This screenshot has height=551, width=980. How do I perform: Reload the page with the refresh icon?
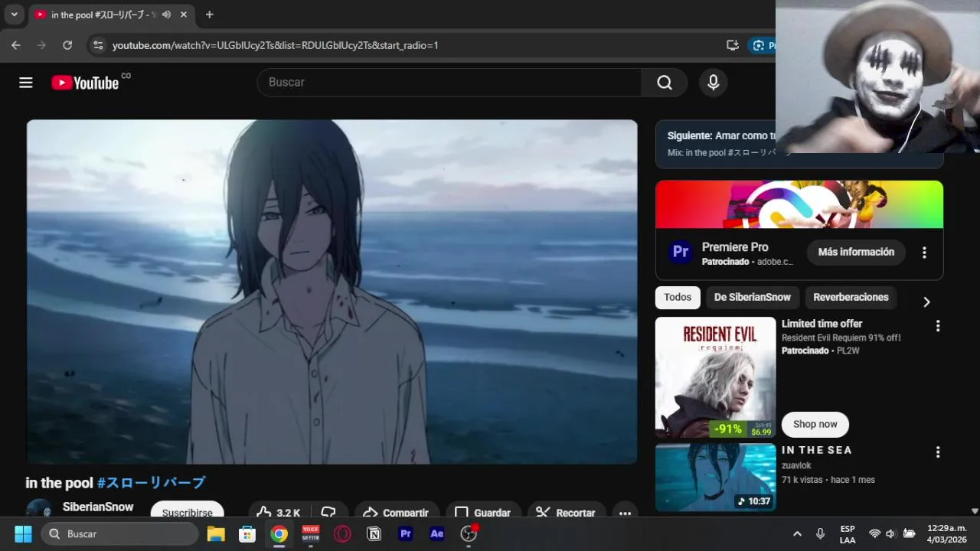67,45
